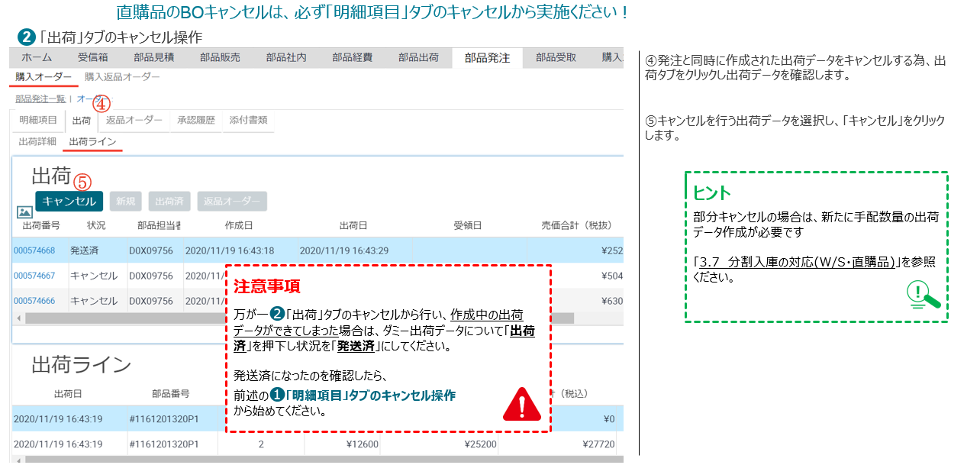Image resolution: width=980 pixels, height=465 pixels.
Task: Select the 出荷詳細 sub-tab
Action: coord(37,141)
